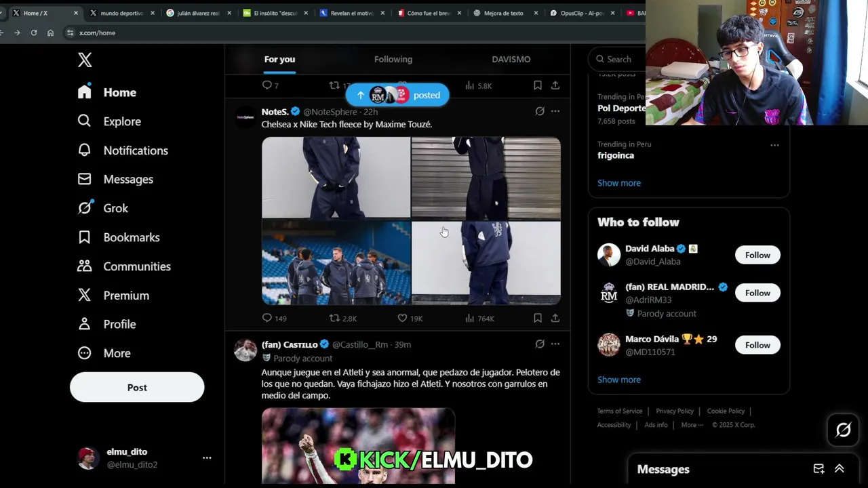Open Grok explain on NoteS. post

[540, 111]
